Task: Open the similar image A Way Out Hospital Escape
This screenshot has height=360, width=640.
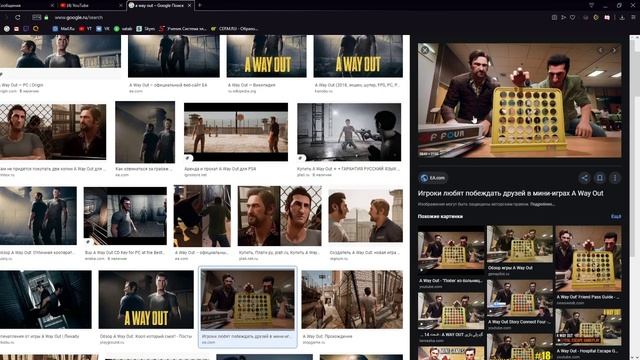Action: pos(588,327)
